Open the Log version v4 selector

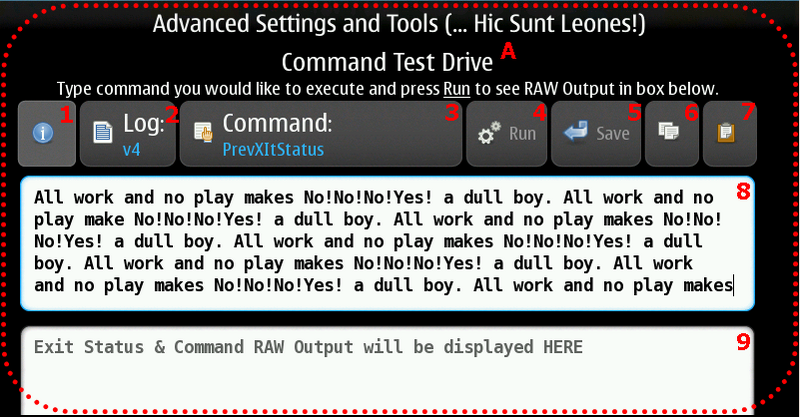[128, 134]
